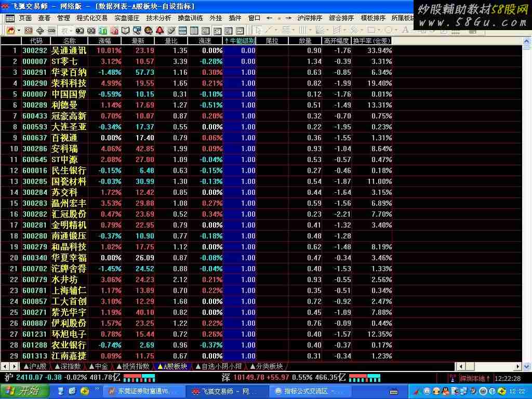532x399 pixels.
Task: Sort by the 牛能级别 column header
Action: point(240,41)
